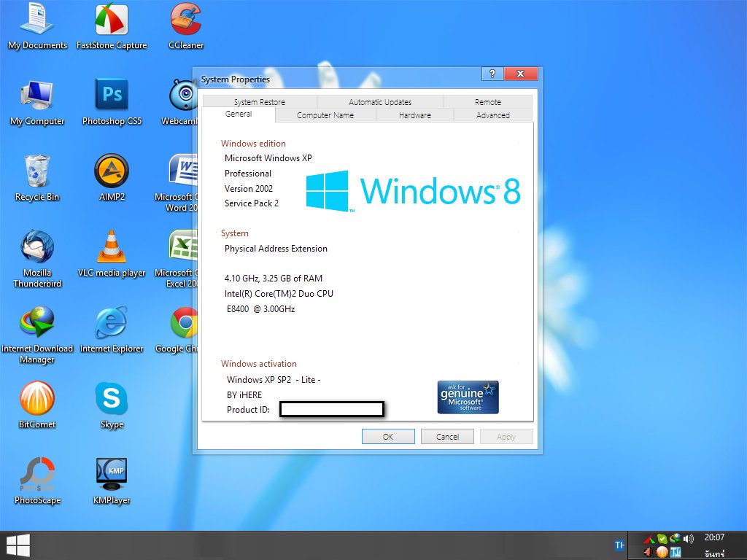Launch Skype desktop icon
The height and width of the screenshot is (560, 747).
point(112,405)
